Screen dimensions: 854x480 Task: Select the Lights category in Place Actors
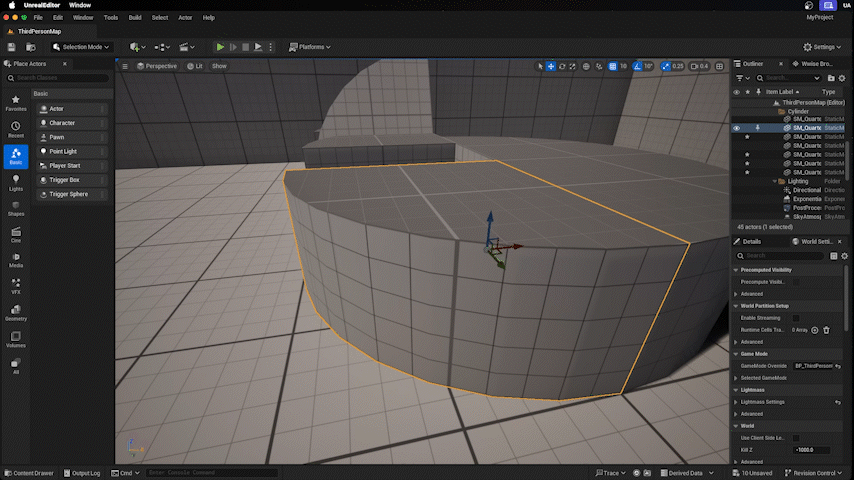tap(16, 182)
